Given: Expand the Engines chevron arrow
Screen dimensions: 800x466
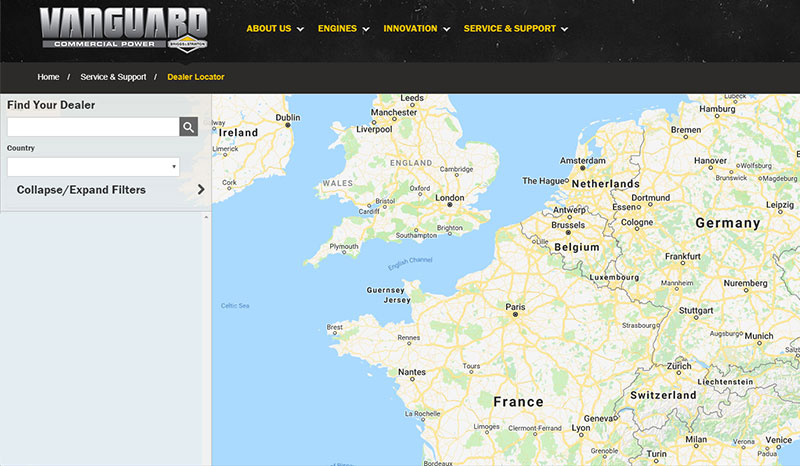Looking at the screenshot, I should click(366, 29).
